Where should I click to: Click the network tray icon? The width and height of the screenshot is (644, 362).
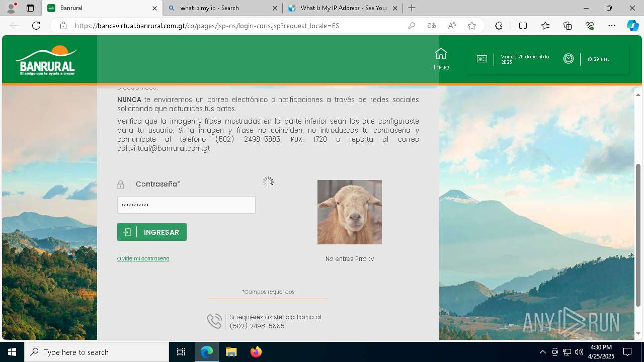(567, 352)
